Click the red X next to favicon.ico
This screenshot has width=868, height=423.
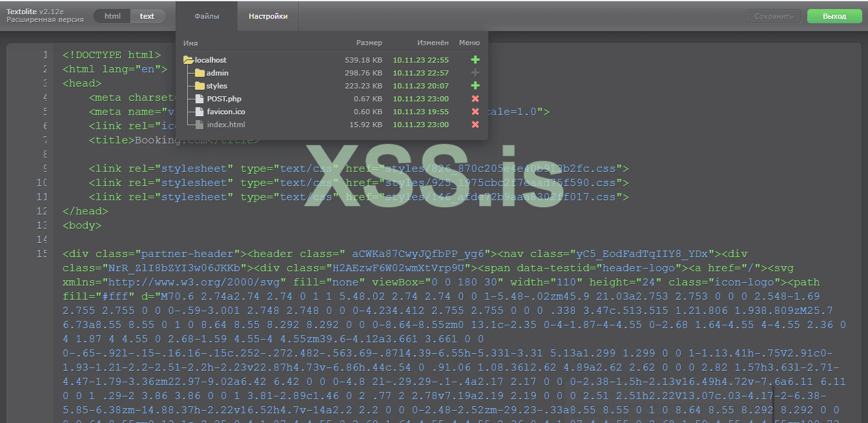point(475,112)
